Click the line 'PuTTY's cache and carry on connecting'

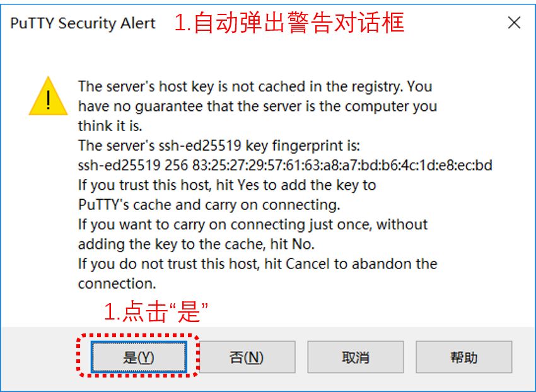[209, 205]
